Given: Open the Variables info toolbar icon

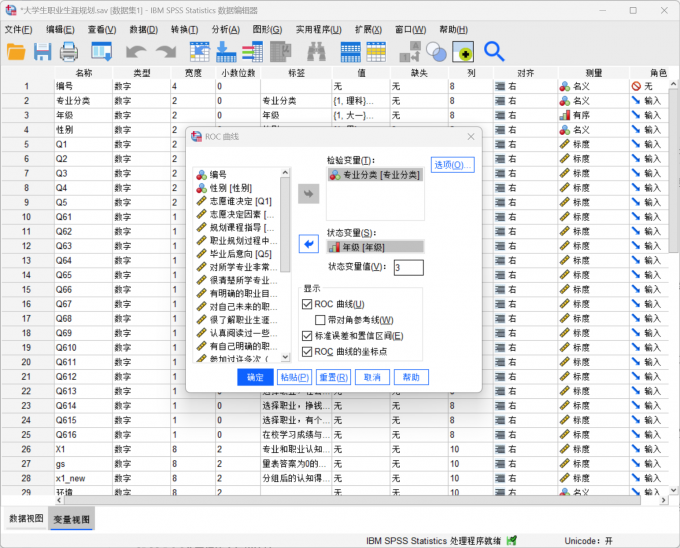Looking at the screenshot, I should tap(252, 52).
